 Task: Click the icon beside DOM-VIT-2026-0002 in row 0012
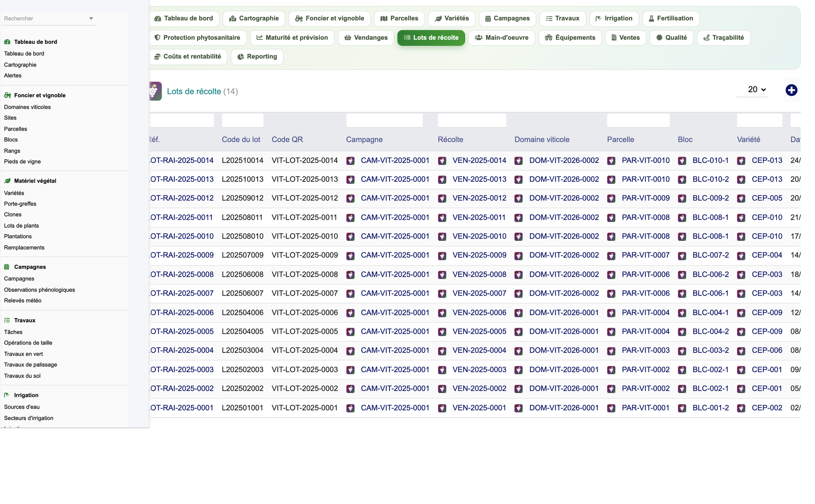(x=519, y=198)
